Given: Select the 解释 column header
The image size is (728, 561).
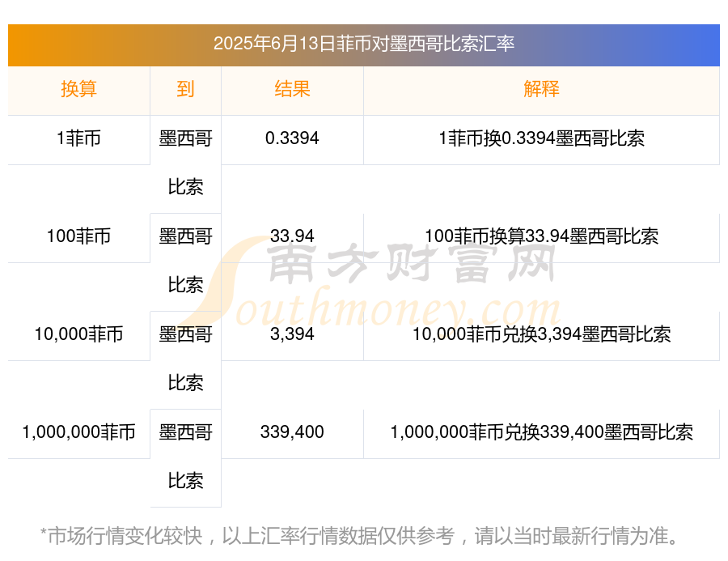Looking at the screenshot, I should (541, 89).
